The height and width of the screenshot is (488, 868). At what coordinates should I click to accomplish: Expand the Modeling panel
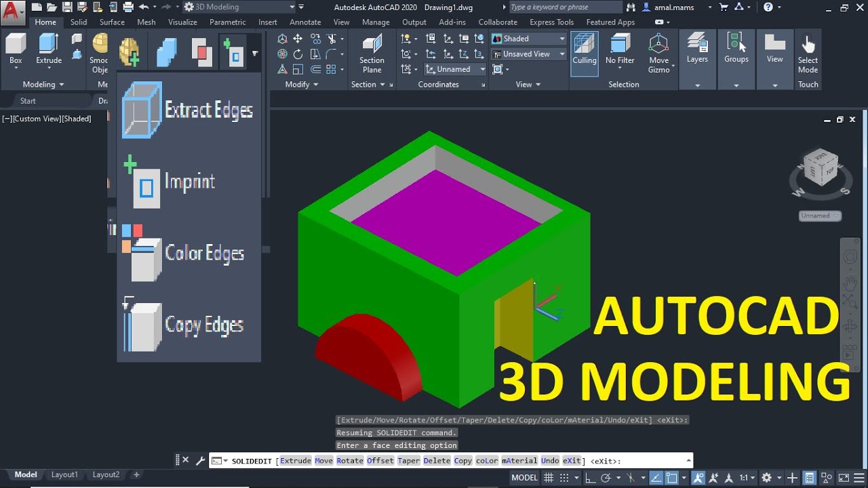point(43,85)
